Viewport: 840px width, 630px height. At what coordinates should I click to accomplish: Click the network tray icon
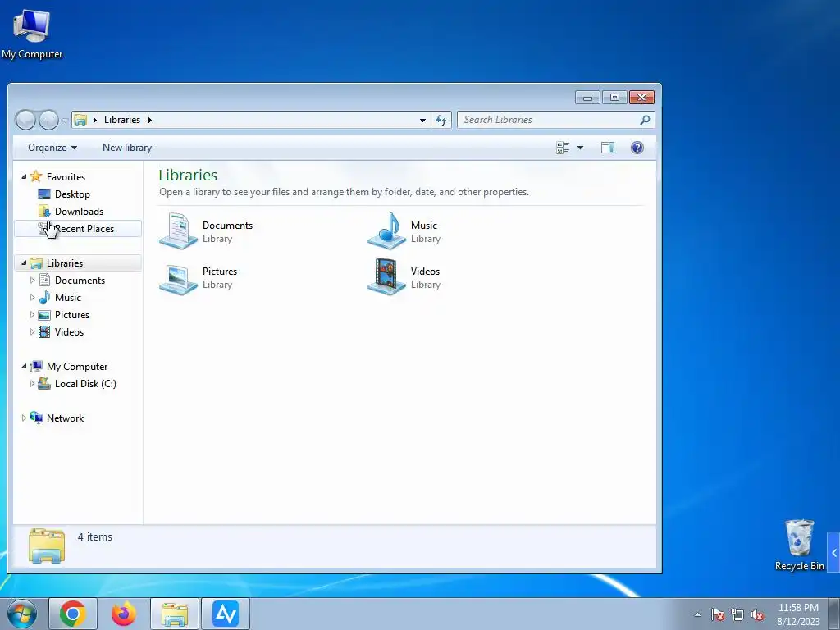[x=737, y=614]
